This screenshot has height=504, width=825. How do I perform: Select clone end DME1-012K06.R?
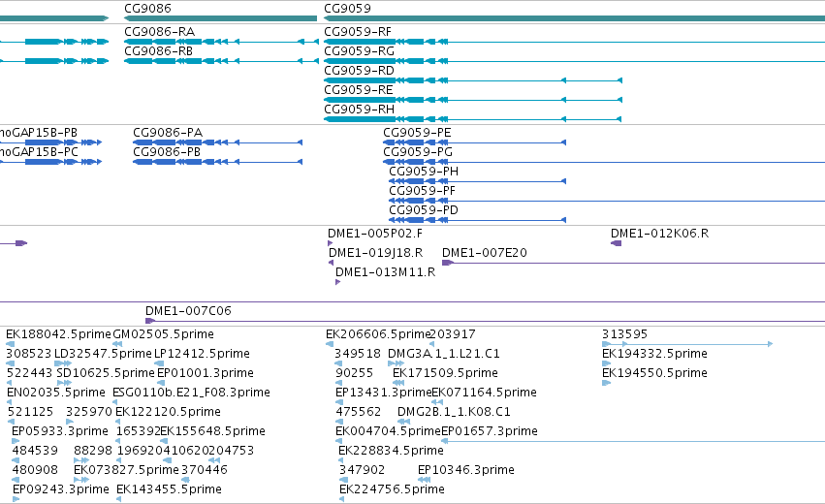(x=660, y=234)
